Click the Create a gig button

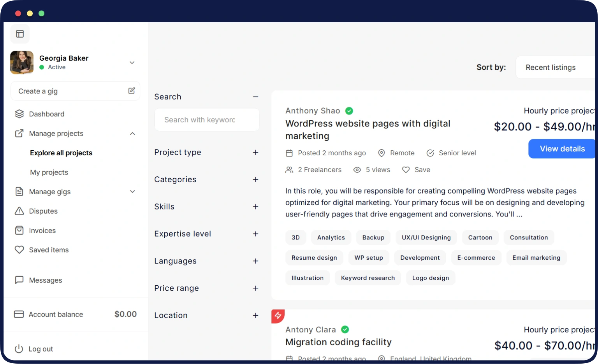[75, 91]
